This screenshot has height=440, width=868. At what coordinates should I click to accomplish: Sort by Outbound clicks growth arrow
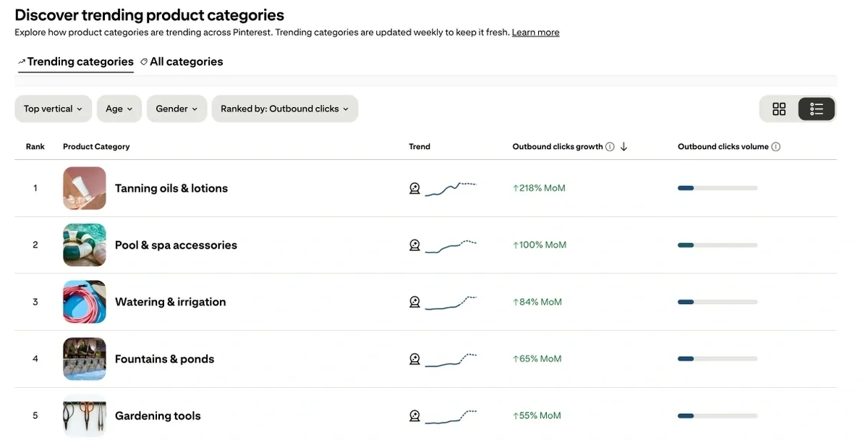tap(624, 147)
